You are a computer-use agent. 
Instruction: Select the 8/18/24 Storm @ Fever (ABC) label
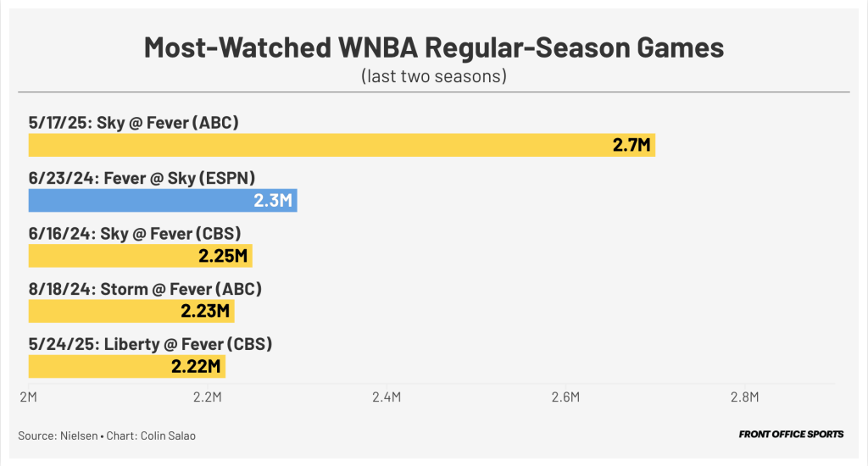click(x=145, y=289)
